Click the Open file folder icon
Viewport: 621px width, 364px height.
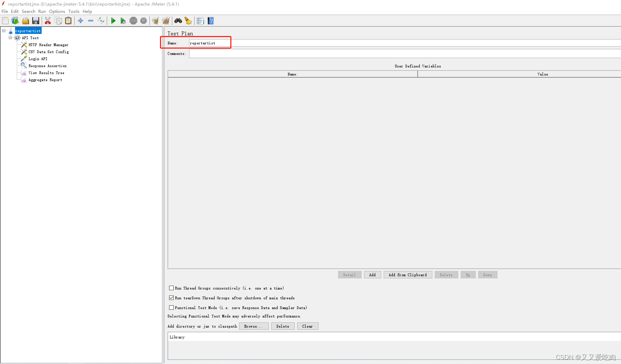click(26, 21)
